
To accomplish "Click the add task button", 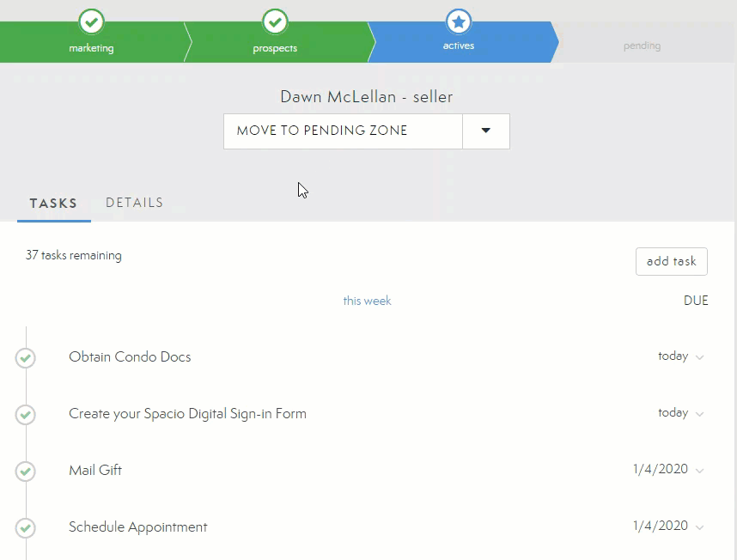I will point(671,261).
